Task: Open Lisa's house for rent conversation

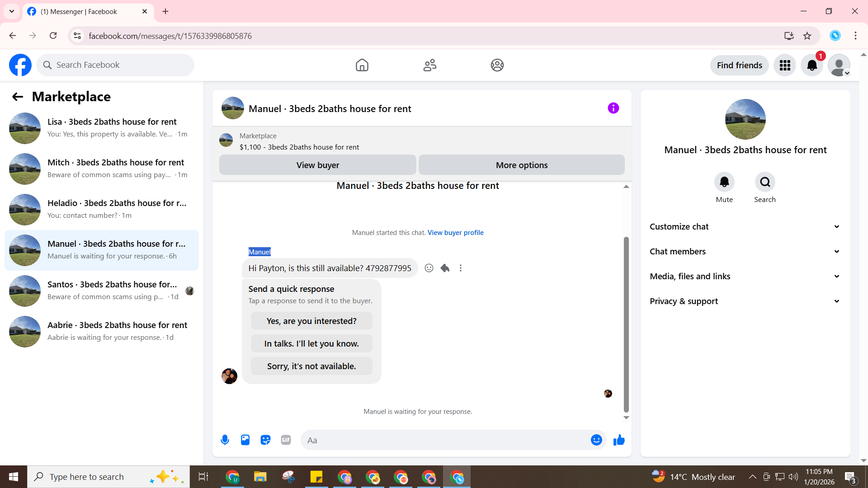Action: [102, 128]
